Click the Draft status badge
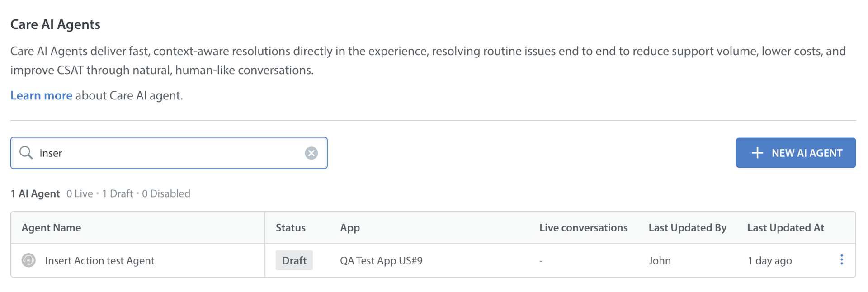868x292 pixels. (294, 261)
